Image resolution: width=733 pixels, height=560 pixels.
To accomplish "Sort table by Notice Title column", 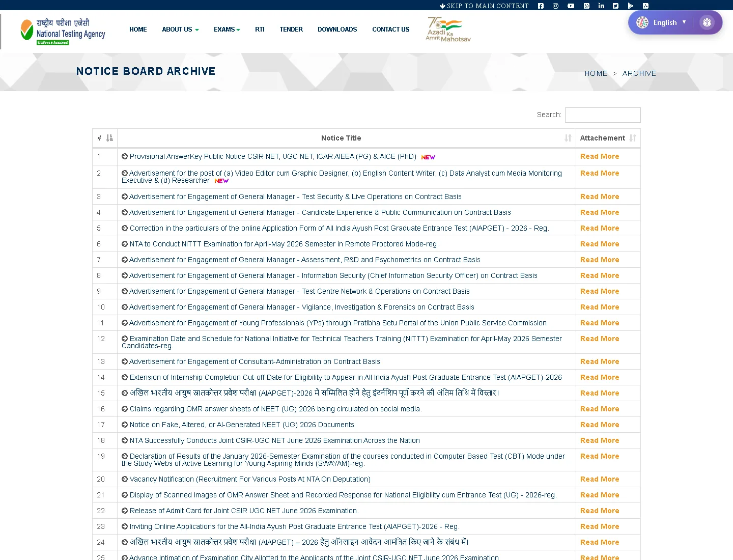I will tap(347, 138).
